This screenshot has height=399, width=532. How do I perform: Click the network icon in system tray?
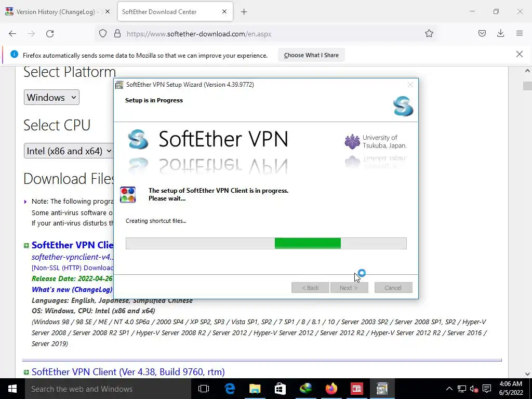(x=461, y=389)
